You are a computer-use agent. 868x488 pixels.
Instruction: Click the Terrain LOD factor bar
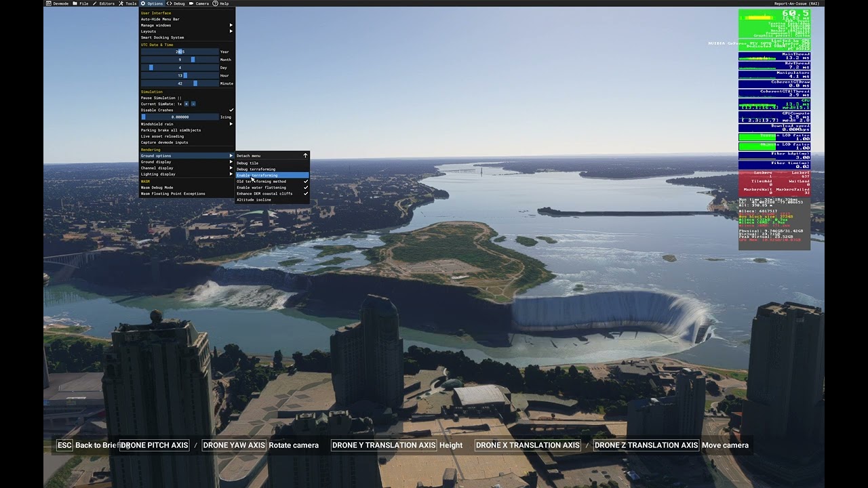coord(774,137)
